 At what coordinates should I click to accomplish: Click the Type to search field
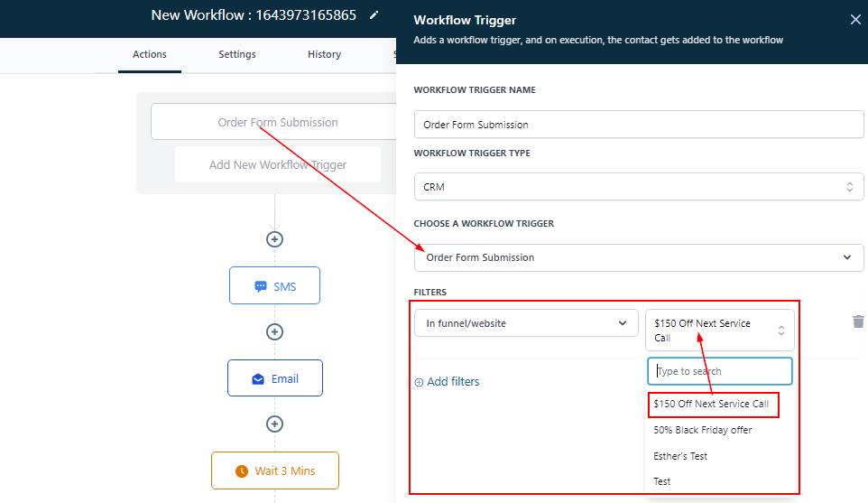click(x=720, y=371)
